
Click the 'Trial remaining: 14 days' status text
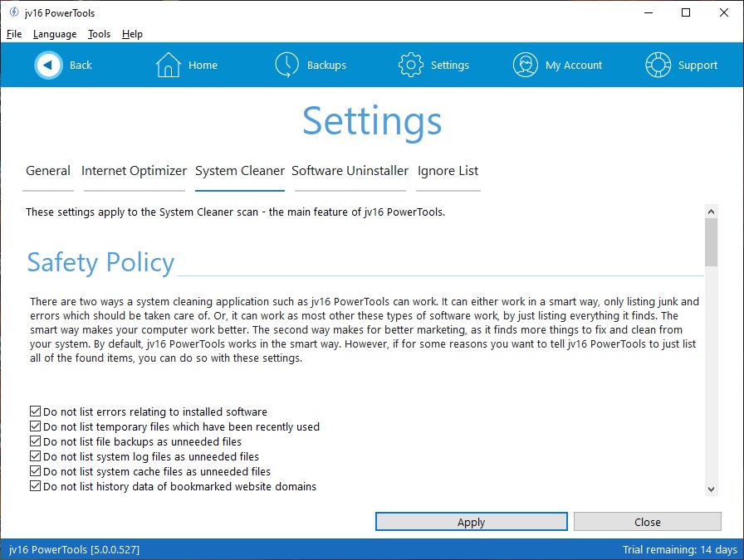point(679,549)
